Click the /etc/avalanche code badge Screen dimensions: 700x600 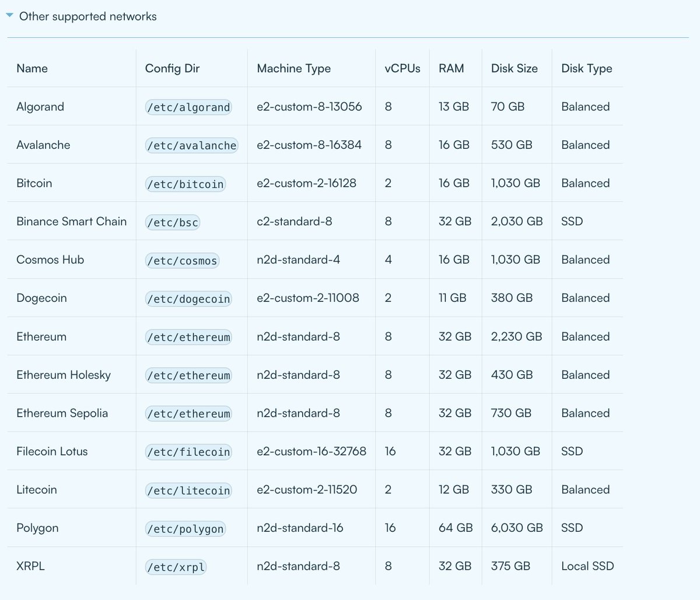pyautogui.click(x=191, y=145)
